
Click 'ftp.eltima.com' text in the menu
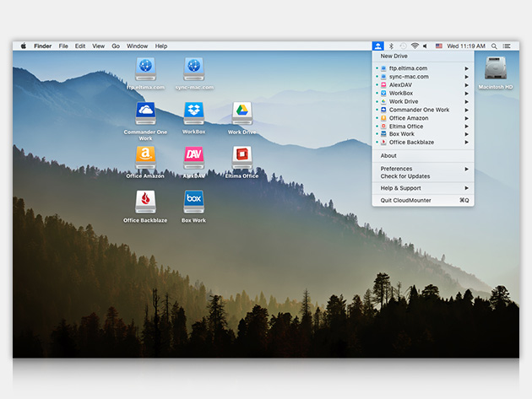tap(408, 68)
